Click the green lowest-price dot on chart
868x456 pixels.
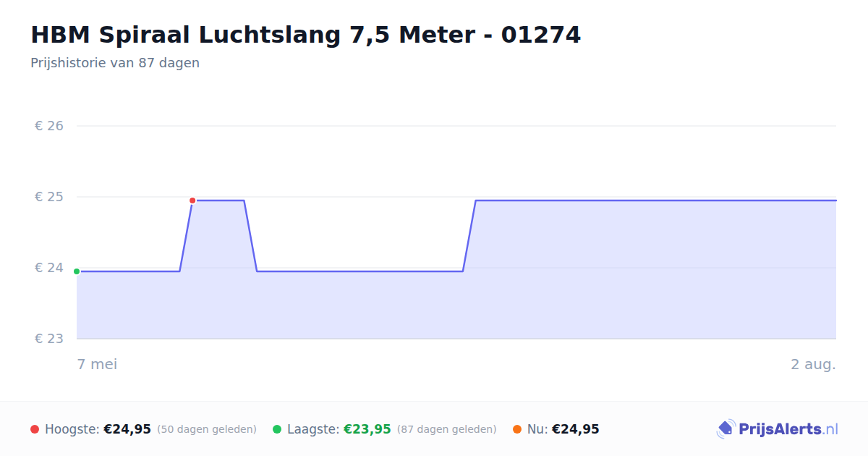click(x=77, y=271)
